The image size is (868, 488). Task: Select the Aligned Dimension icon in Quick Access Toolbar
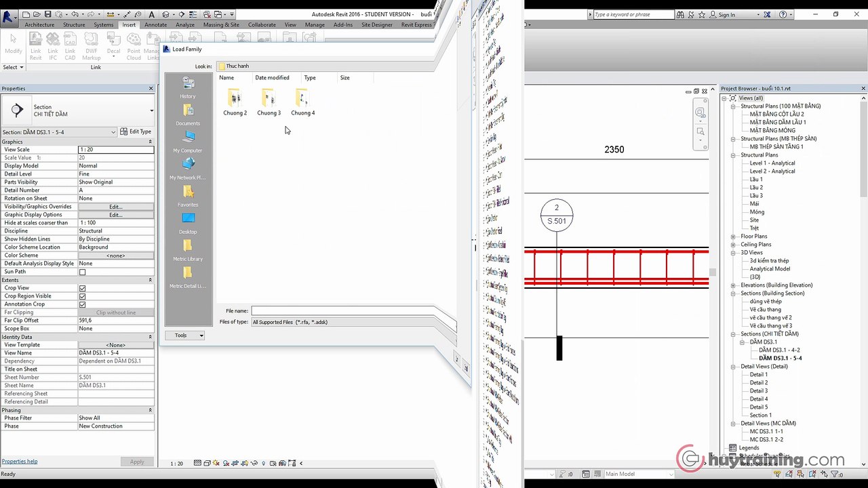127,14
